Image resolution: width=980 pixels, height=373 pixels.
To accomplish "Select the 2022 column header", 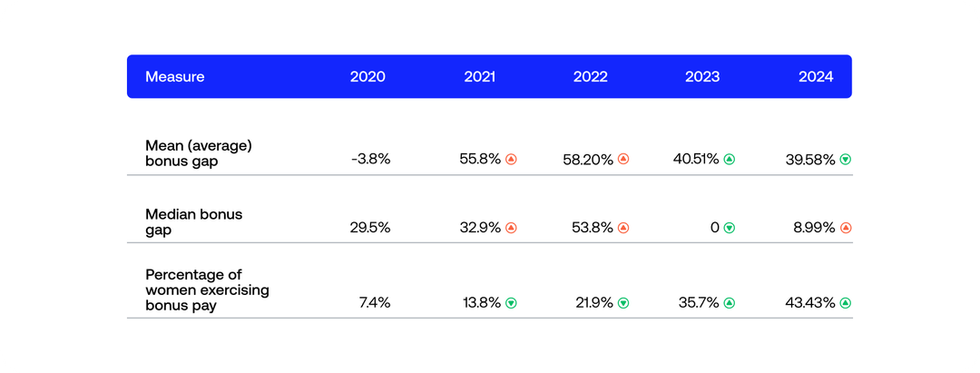I will [591, 77].
